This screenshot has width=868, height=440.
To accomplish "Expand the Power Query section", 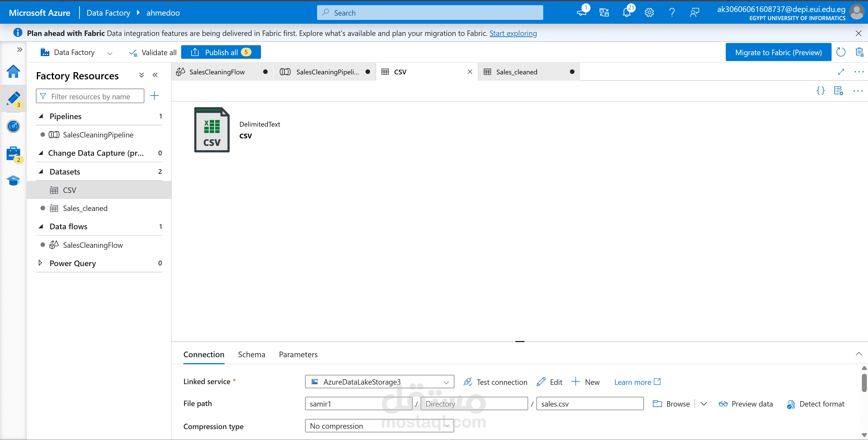I will click(40, 263).
